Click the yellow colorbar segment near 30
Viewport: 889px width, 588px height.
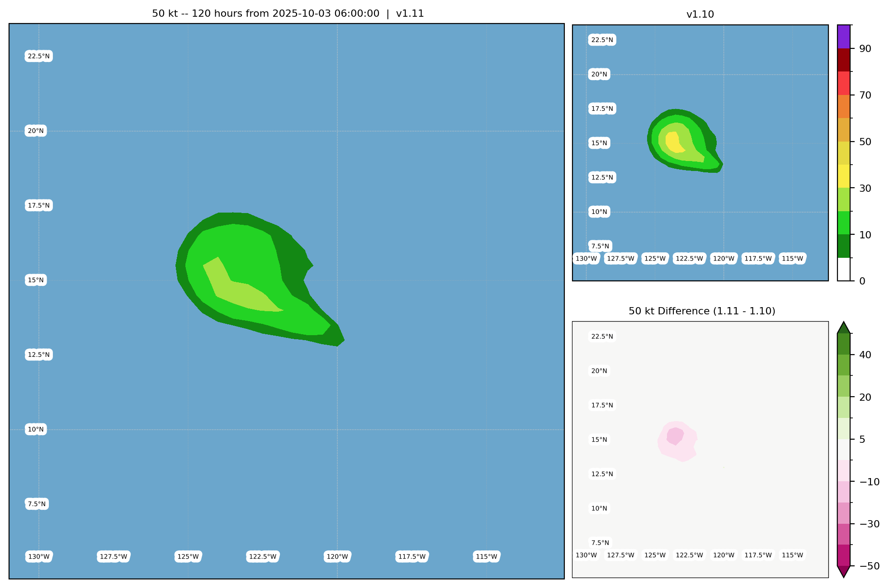click(843, 176)
